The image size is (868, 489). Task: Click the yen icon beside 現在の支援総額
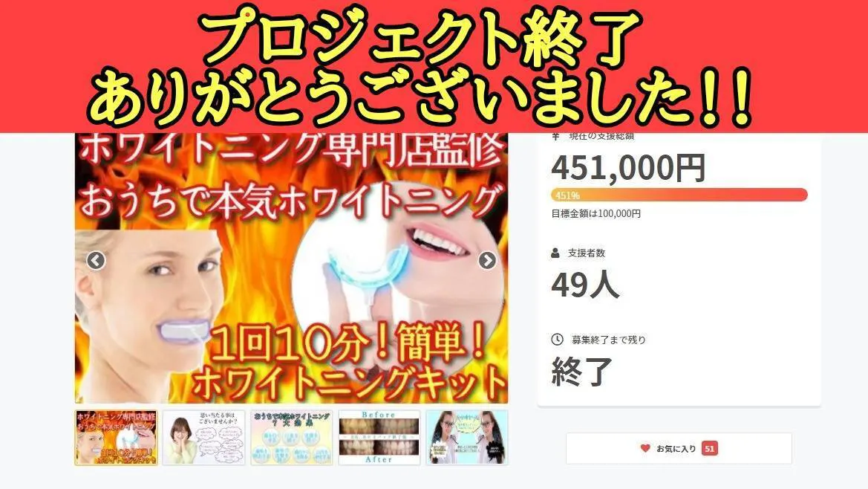(x=555, y=136)
